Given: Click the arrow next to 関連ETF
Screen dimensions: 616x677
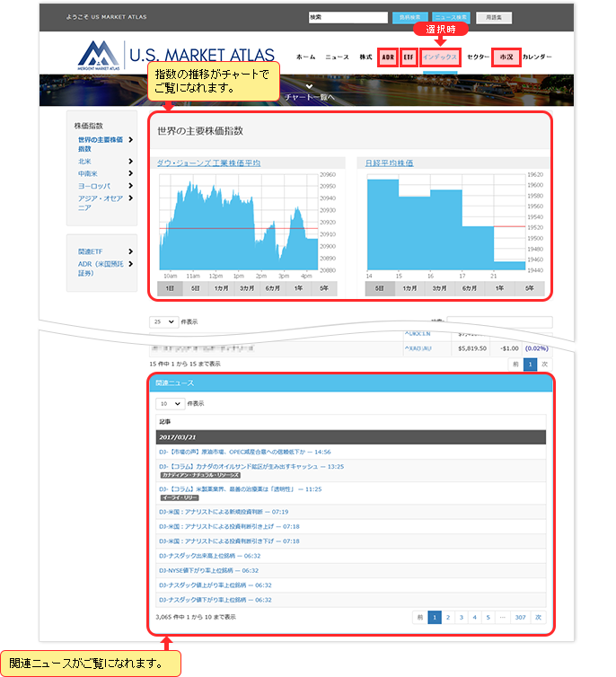Looking at the screenshot, I should 130,251.
